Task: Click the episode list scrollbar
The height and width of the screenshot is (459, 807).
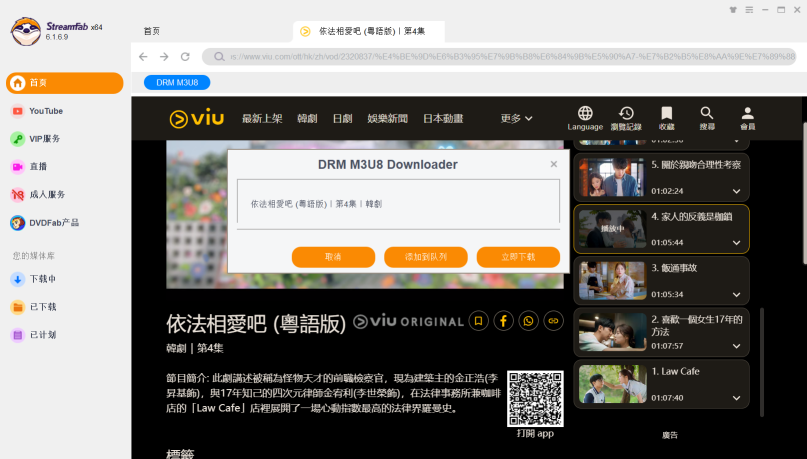Action: [x=762, y=362]
